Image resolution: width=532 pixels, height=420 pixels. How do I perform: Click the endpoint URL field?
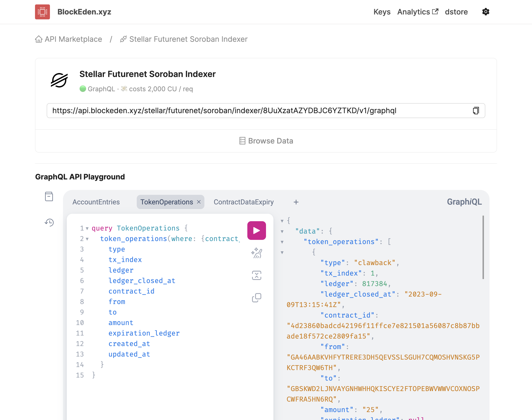(266, 111)
